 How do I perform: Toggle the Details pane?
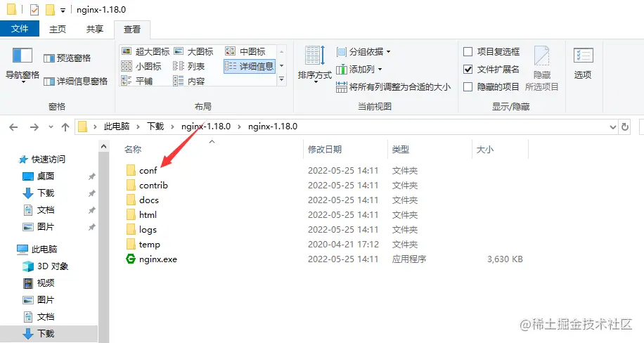75,82
